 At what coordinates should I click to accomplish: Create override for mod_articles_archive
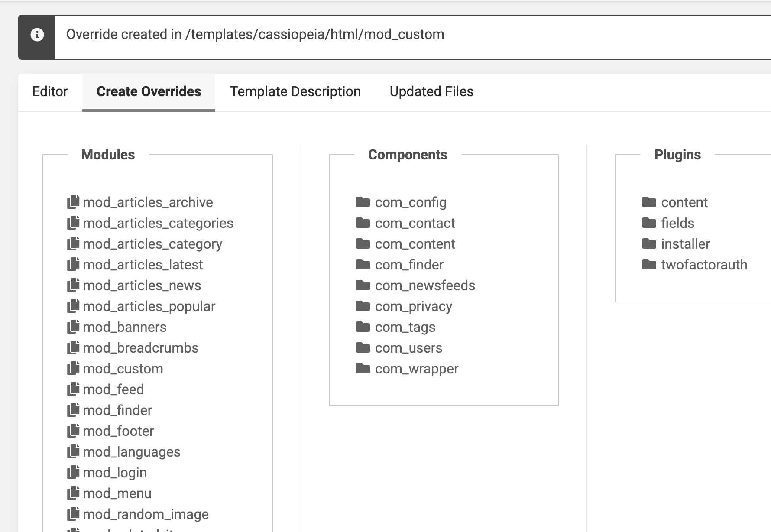point(148,202)
